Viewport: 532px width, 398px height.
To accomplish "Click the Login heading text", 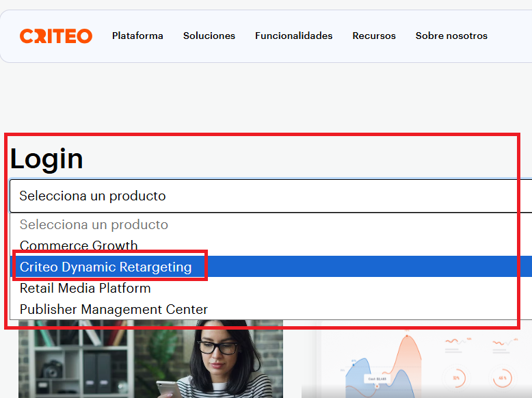I will (46, 159).
